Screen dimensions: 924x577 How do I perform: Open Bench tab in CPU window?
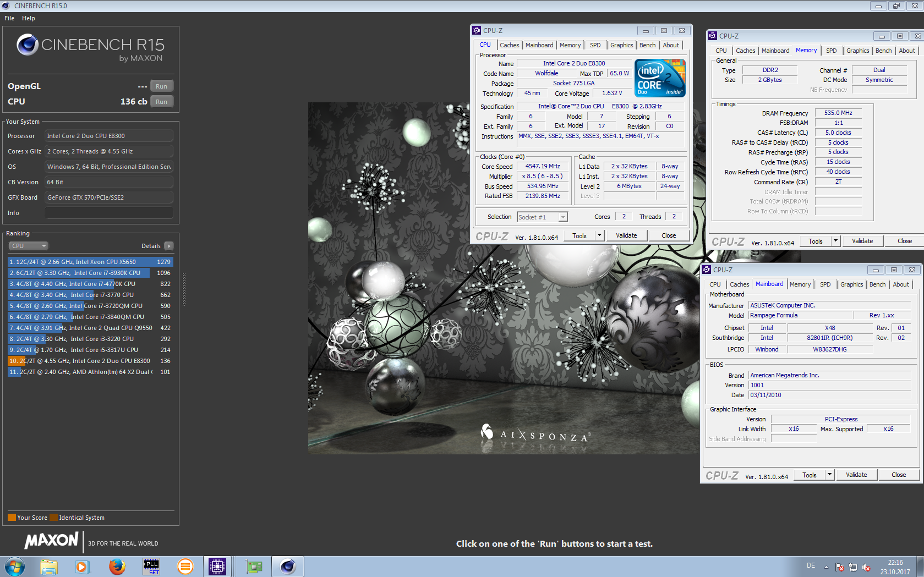[x=647, y=45]
